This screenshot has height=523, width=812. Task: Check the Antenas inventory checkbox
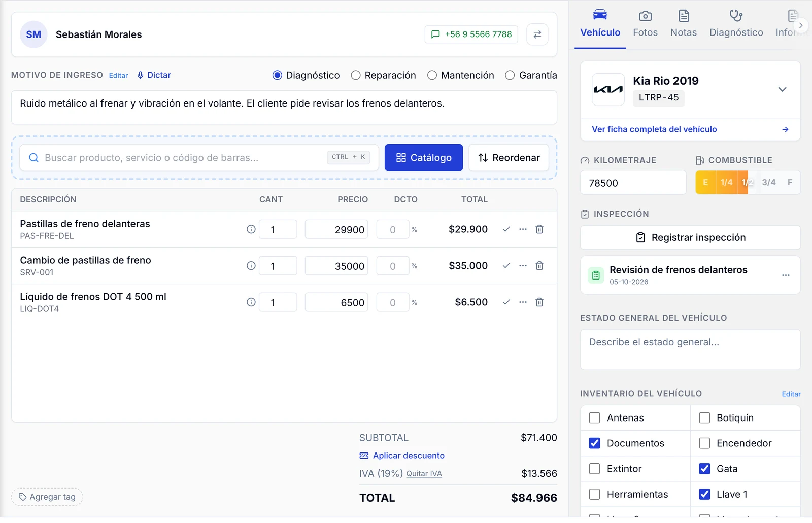594,418
